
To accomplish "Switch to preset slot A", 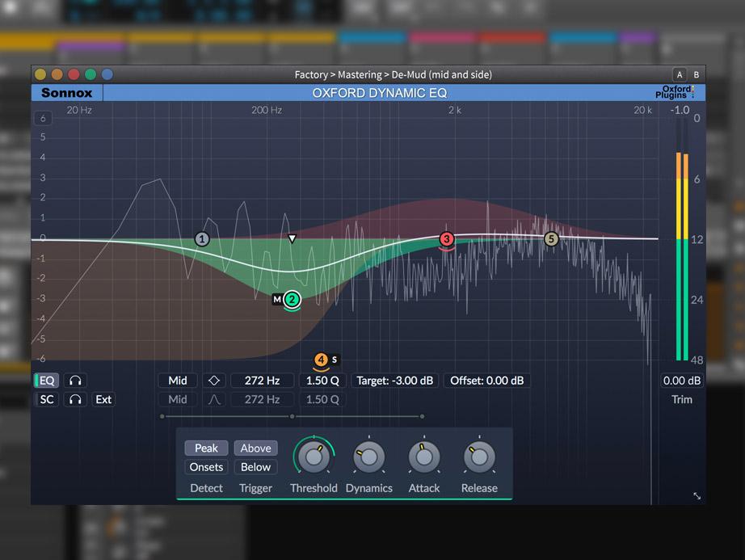I will pos(680,74).
